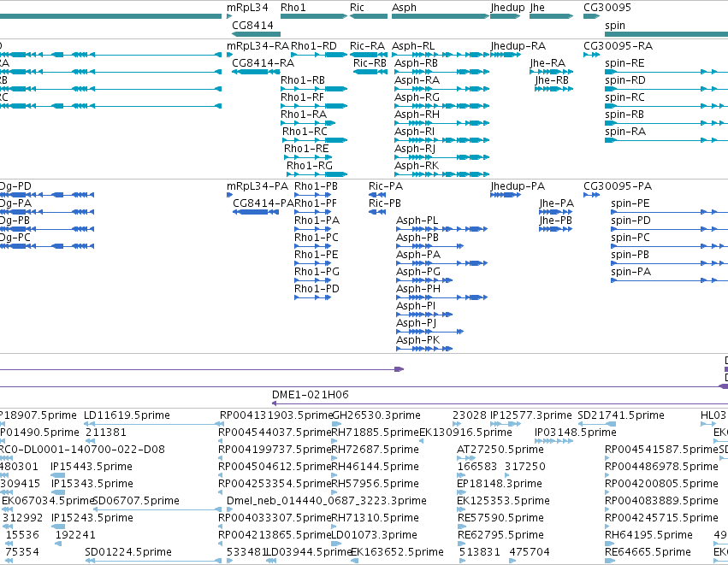
Task: Click the IP12577.3prime EST label
Action: [531, 415]
